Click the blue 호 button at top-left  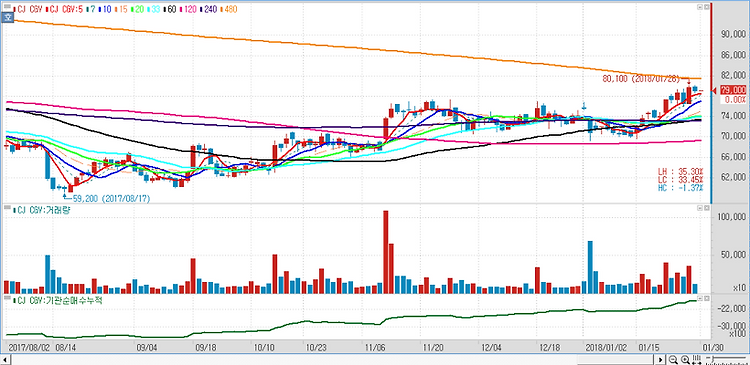pyautogui.click(x=7, y=18)
